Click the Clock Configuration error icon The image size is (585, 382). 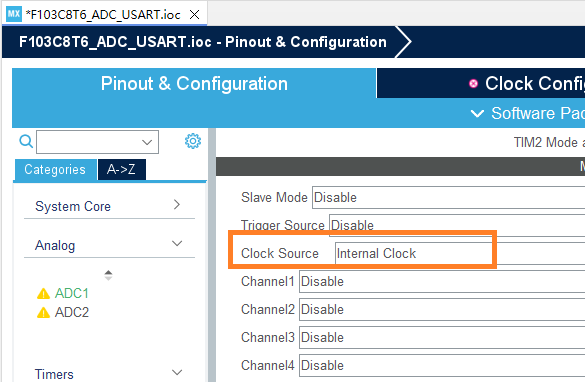[473, 84]
